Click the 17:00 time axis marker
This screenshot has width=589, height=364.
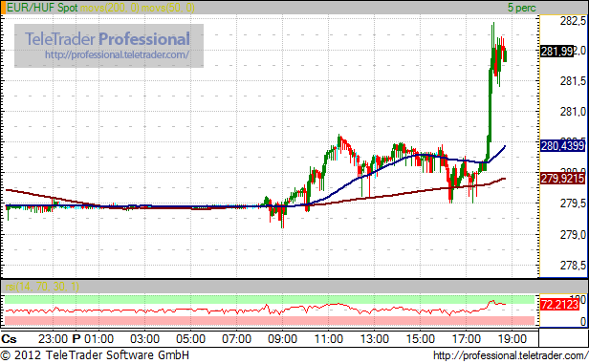[x=467, y=339]
